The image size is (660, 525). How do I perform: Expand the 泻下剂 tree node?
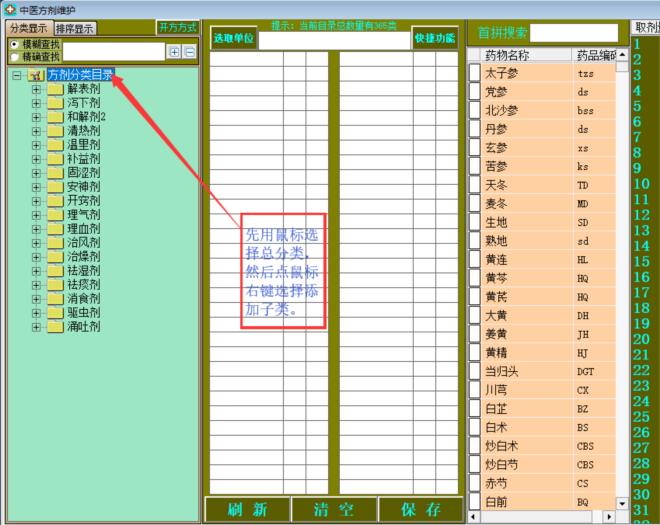click(37, 103)
